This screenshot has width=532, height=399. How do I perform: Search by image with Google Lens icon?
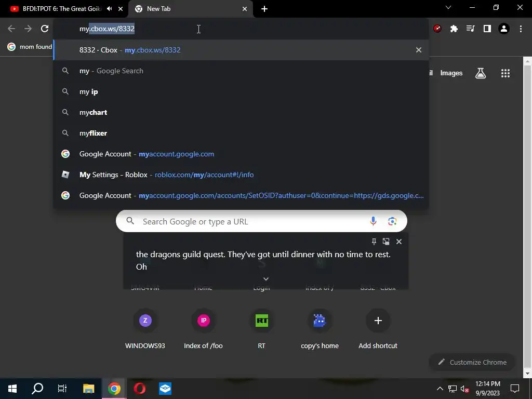click(392, 221)
